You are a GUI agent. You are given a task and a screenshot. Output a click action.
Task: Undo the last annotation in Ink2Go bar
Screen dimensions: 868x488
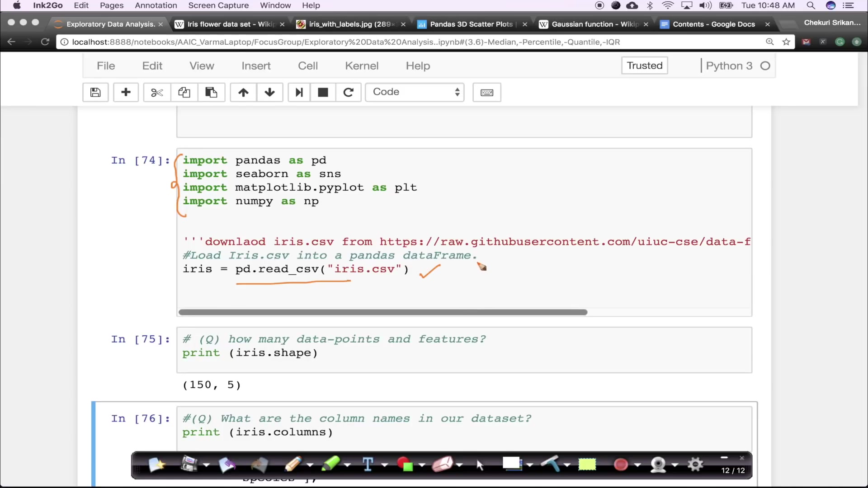pos(227,464)
